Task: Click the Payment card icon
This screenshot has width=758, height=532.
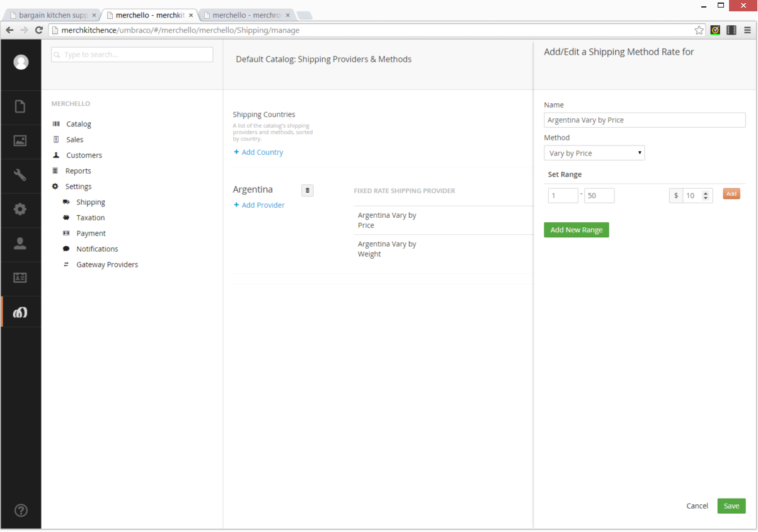Action: (x=66, y=233)
